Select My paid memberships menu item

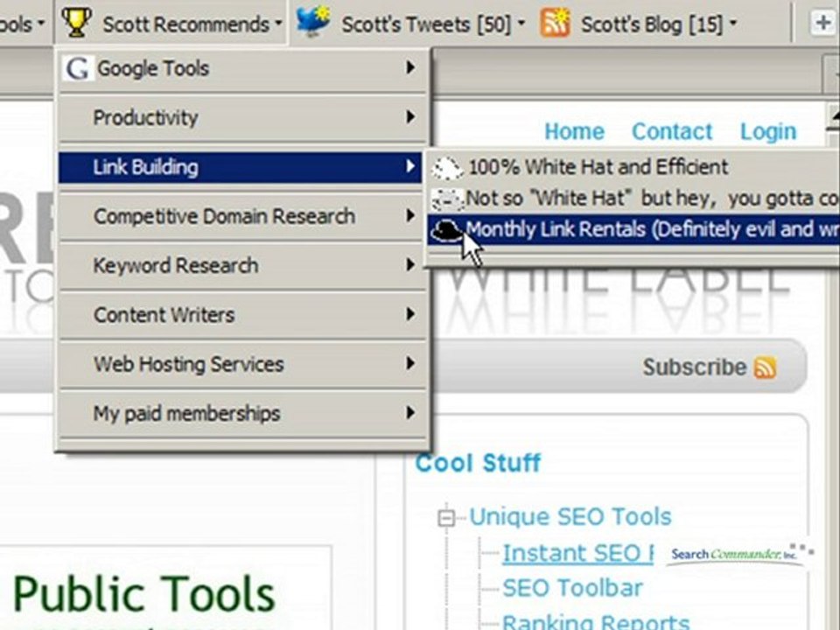tap(241, 414)
